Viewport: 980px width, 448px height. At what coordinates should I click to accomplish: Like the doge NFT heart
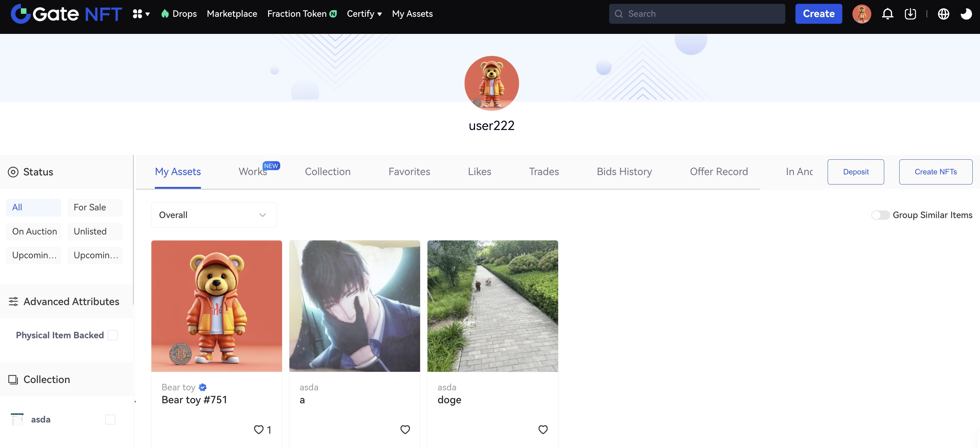(543, 429)
